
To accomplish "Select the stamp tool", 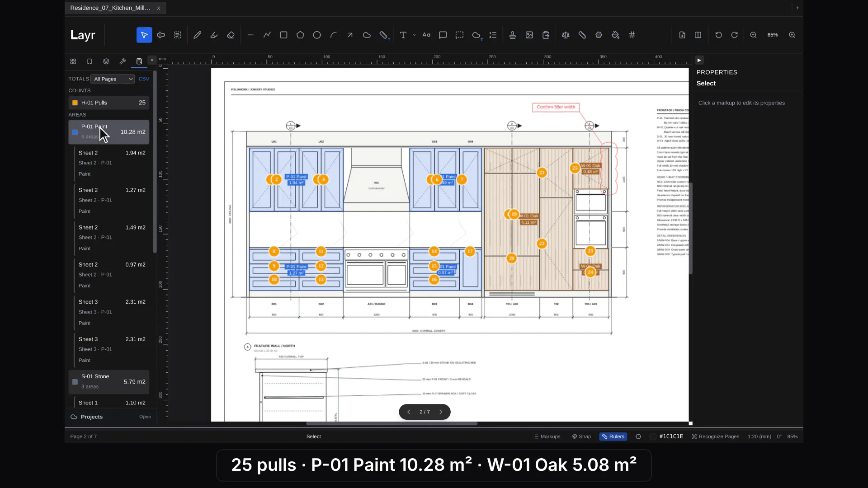I will coord(513,35).
